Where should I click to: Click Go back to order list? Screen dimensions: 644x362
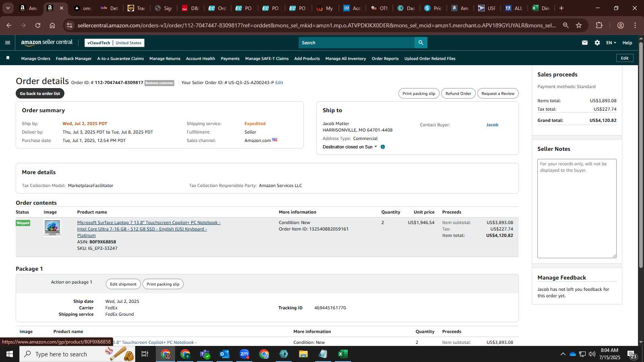point(40,93)
